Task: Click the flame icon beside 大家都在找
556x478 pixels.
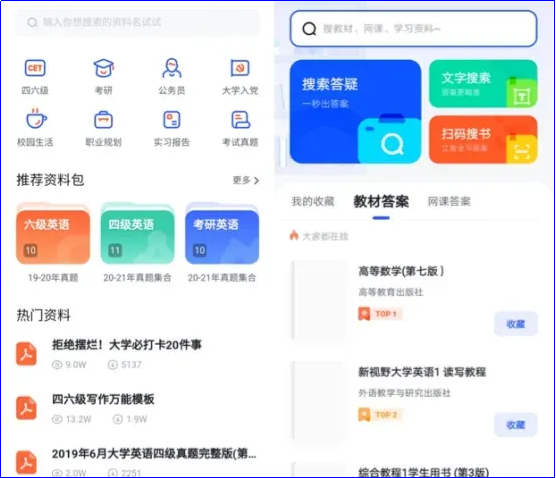Action: click(x=294, y=235)
